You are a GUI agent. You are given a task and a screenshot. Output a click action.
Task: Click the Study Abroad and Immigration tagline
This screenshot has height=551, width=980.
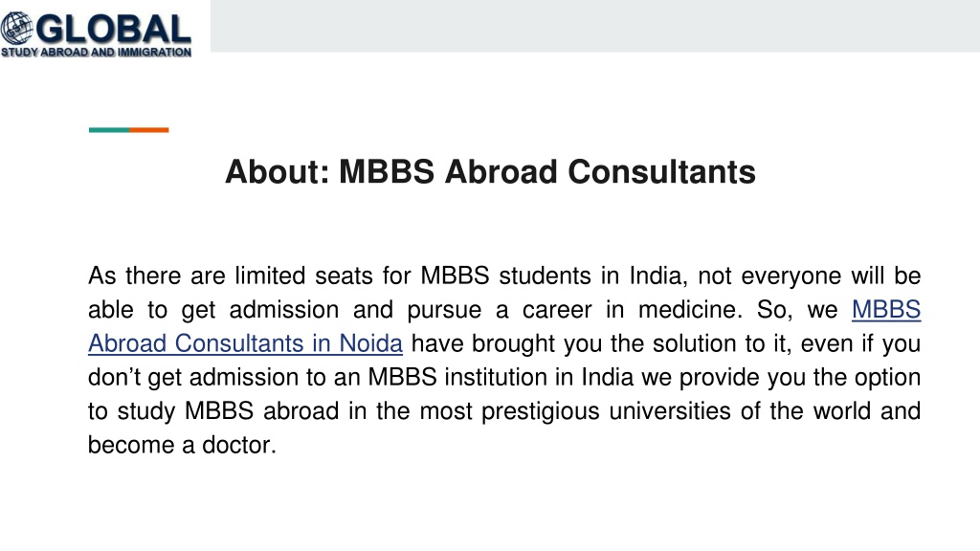97,53
